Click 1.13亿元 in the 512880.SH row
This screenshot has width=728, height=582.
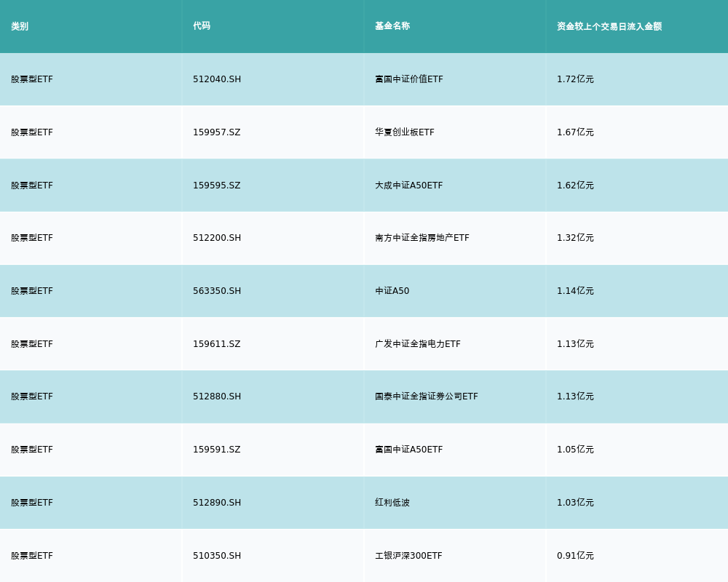(x=575, y=396)
